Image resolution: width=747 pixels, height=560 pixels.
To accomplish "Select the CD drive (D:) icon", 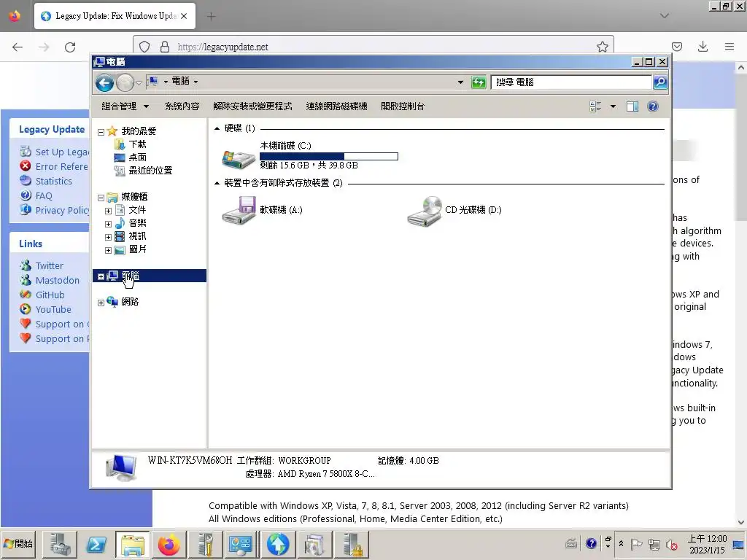I will [425, 211].
